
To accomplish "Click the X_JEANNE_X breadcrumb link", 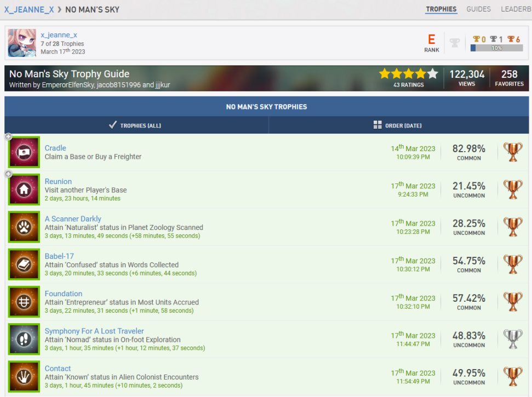I will [29, 9].
